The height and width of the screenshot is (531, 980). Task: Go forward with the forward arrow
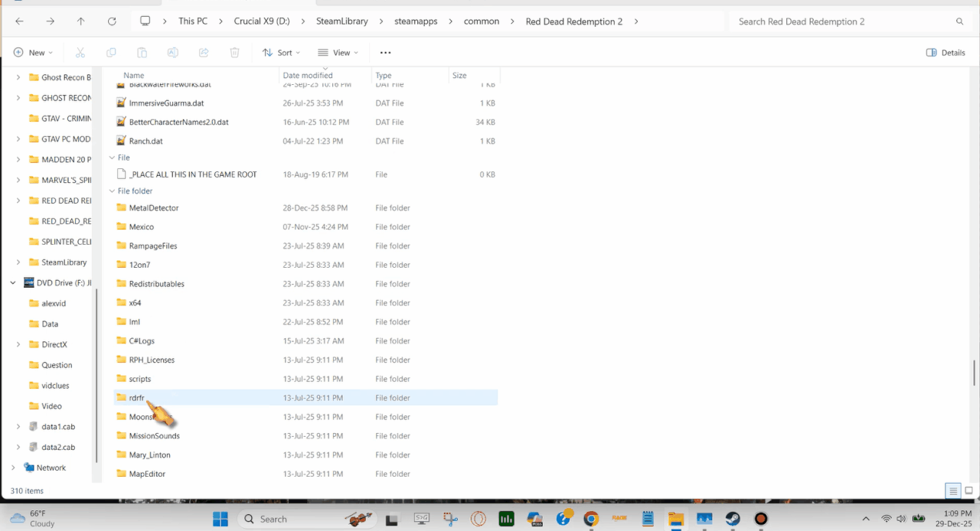[50, 21]
